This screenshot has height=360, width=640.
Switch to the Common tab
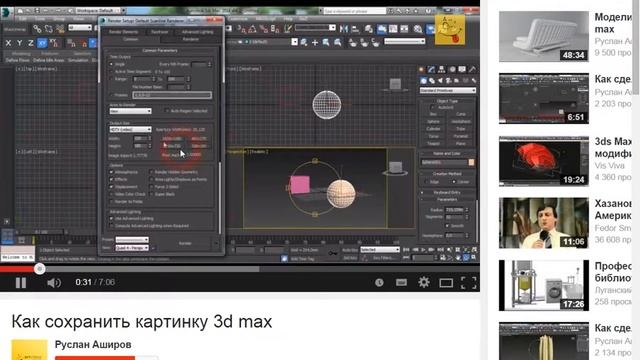(x=131, y=39)
